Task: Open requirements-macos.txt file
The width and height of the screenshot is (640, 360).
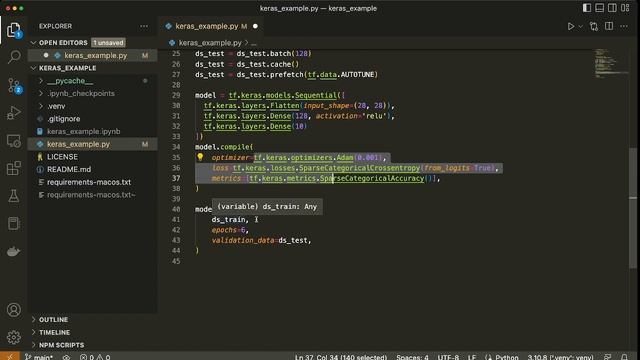Action: 89,182
